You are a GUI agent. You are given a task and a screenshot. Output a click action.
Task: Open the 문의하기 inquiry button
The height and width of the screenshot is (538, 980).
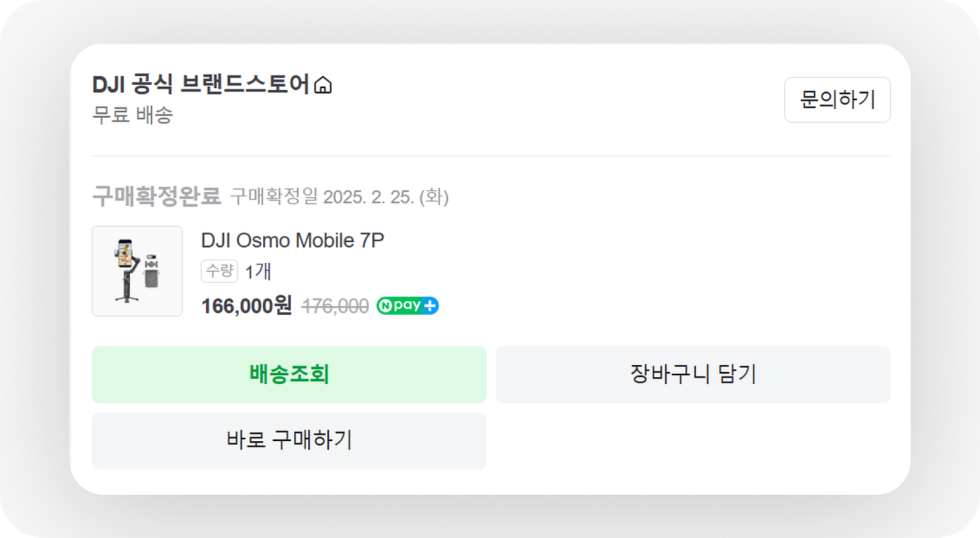837,100
